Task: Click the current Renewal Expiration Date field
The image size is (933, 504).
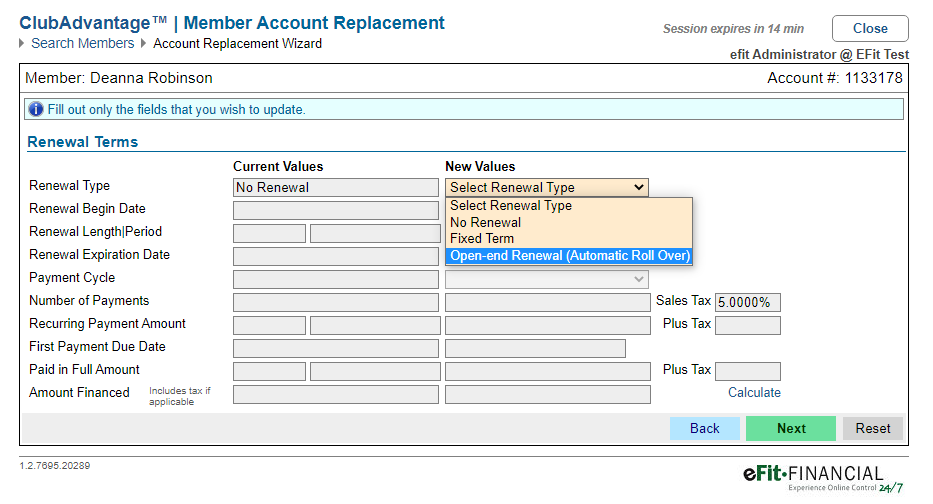Action: click(336, 256)
